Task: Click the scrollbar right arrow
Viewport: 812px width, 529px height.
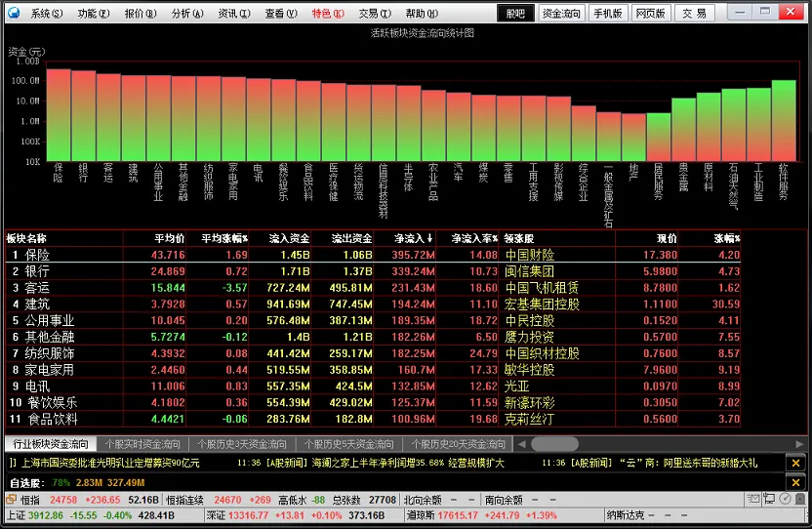Action: [x=799, y=444]
